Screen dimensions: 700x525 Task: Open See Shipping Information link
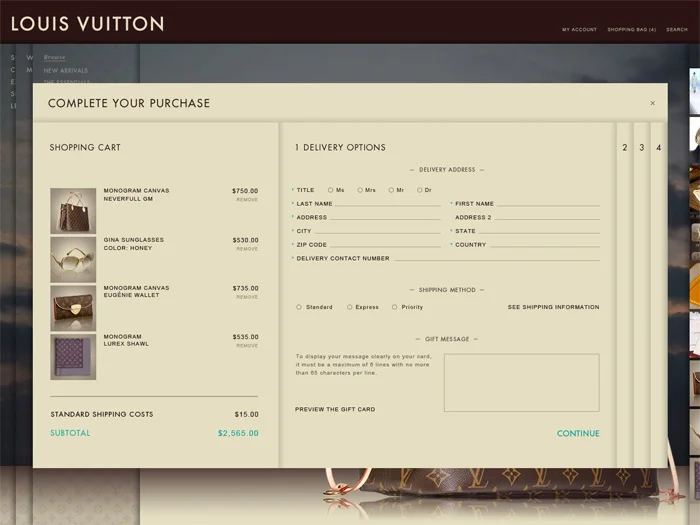(553, 307)
